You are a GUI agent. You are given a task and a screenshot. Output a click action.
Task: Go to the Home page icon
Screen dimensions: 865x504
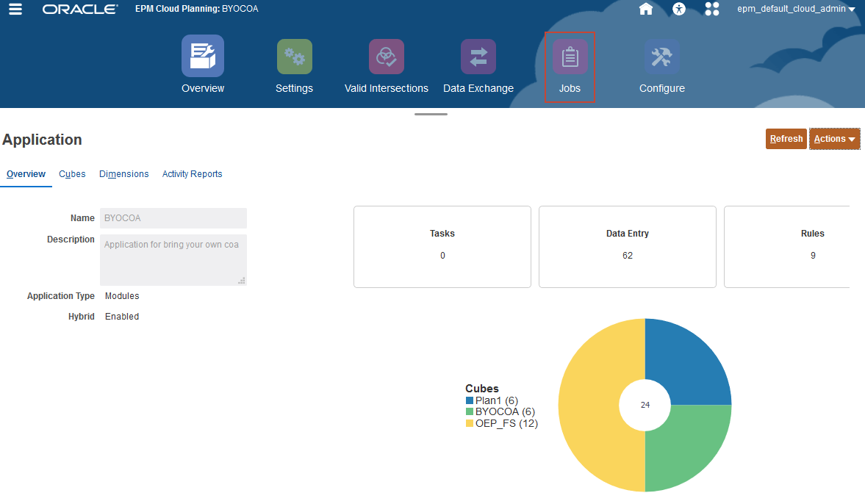646,9
